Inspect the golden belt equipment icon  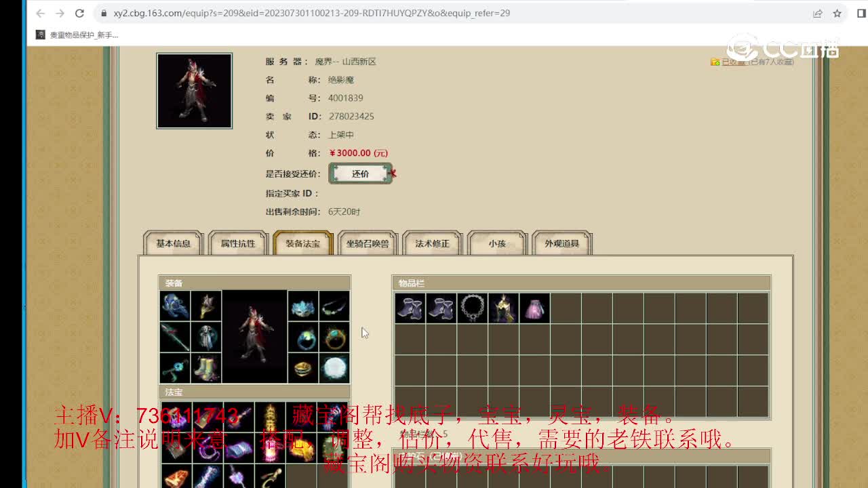[x=302, y=368]
